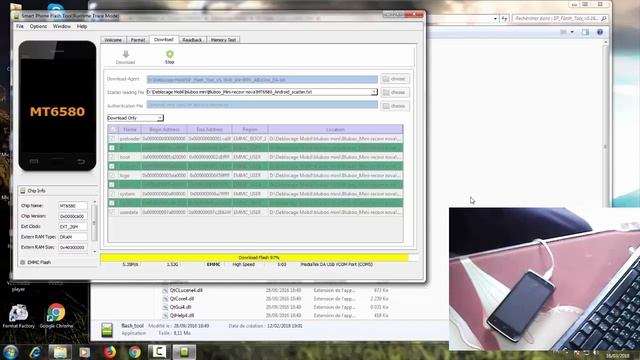This screenshot has height=360, width=640.
Task: Toggle the select-all header checkbox
Action: point(112,129)
